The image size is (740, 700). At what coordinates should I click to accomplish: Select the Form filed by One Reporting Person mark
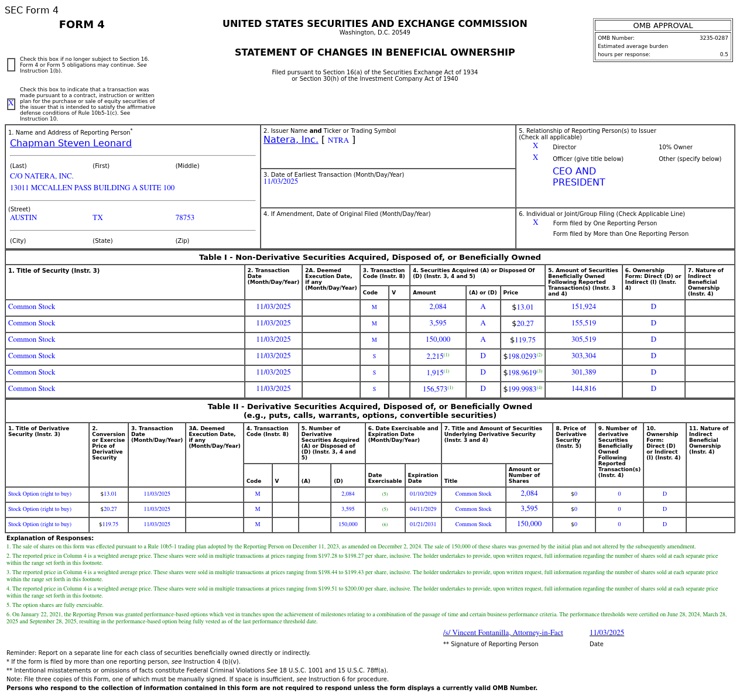tap(535, 223)
